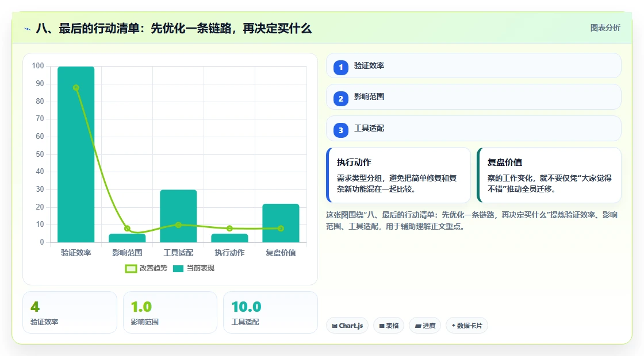Image resolution: width=644 pixels, height=356 pixels.
Task: Click the teal 当前表现 legend swatch
Action: [x=178, y=269]
